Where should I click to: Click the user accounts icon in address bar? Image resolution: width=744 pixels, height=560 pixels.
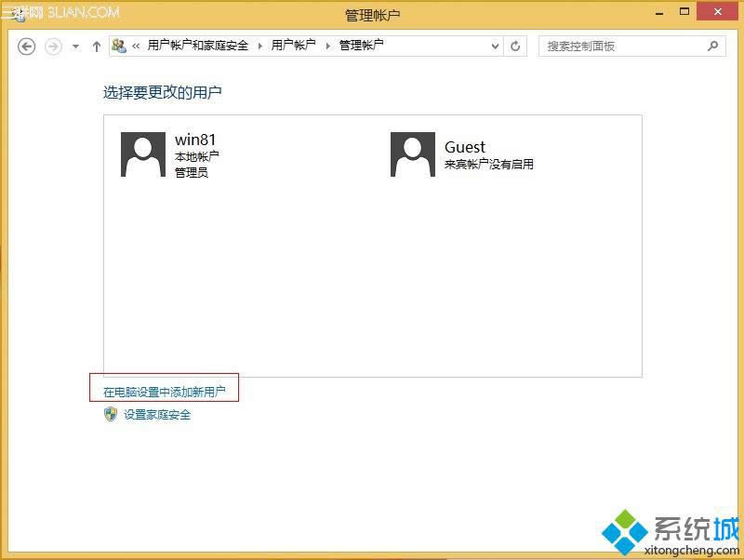click(x=120, y=46)
